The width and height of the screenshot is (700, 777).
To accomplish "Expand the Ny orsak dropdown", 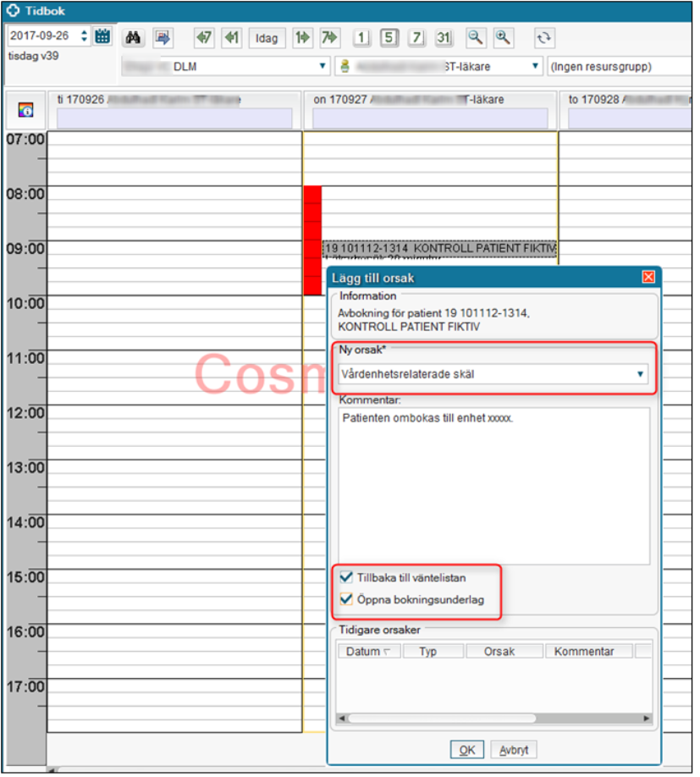I will 640,374.
